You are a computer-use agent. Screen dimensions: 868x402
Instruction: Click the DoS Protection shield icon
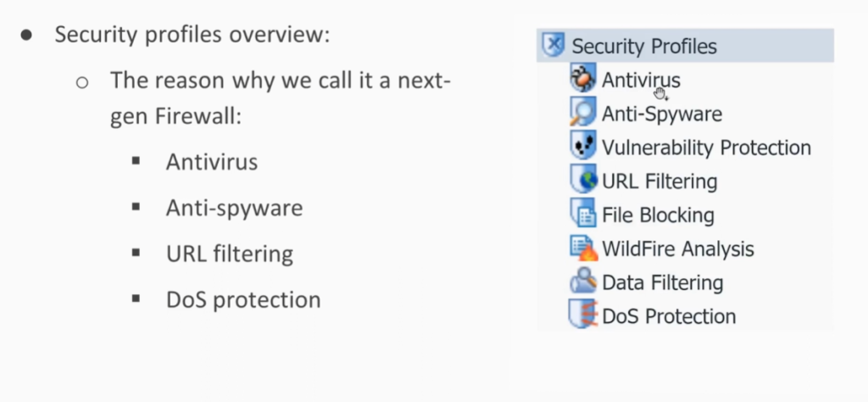click(583, 315)
